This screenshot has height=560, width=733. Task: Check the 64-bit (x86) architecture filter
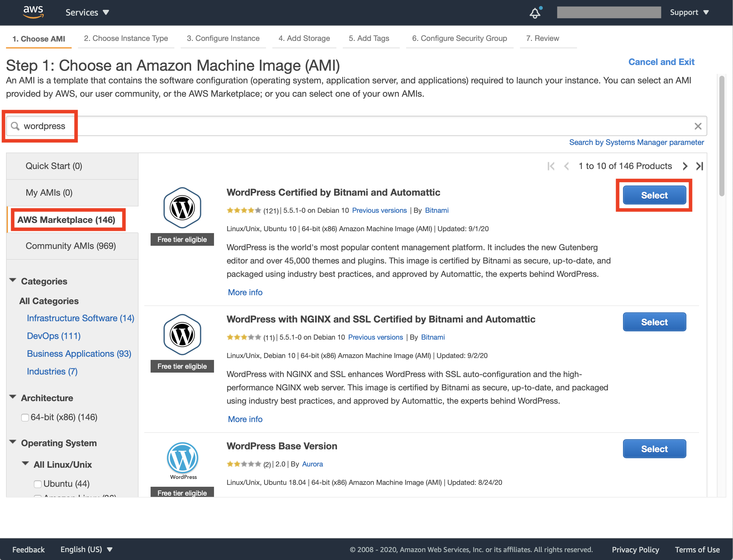pos(25,417)
